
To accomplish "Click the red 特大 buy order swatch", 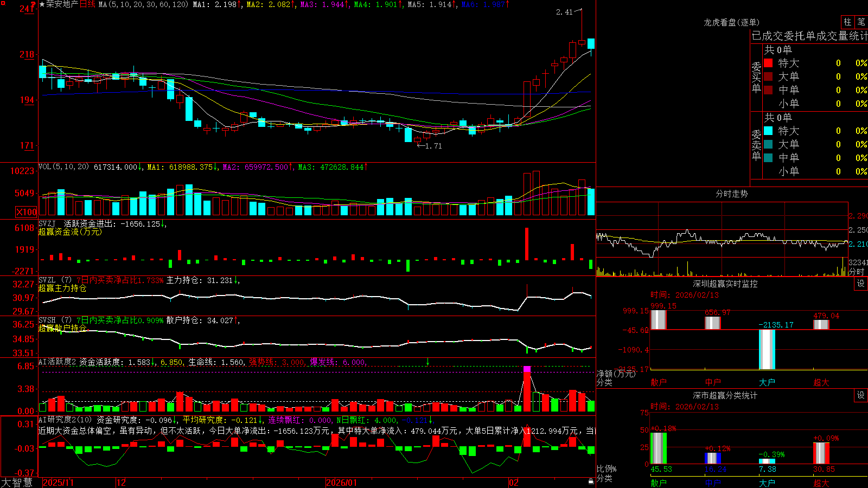I will coord(768,63).
